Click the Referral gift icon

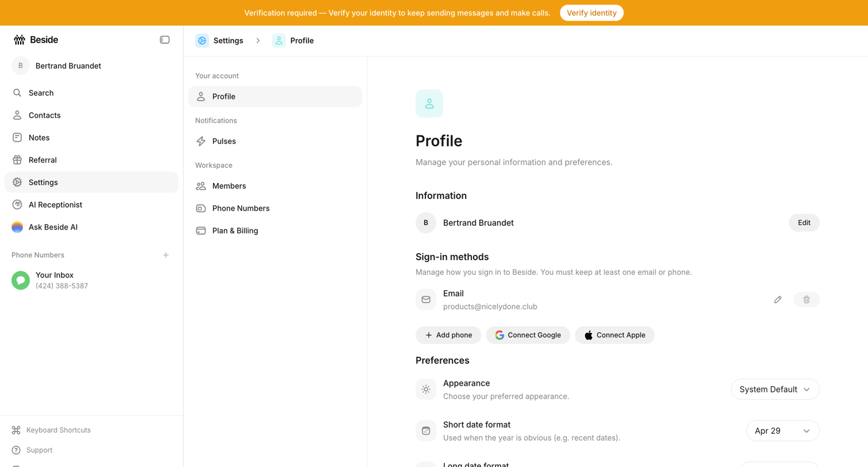click(17, 160)
